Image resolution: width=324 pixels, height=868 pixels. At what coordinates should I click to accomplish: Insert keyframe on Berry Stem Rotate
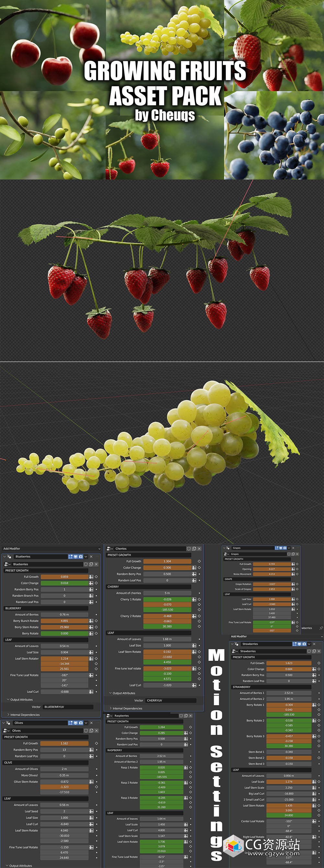96,627
